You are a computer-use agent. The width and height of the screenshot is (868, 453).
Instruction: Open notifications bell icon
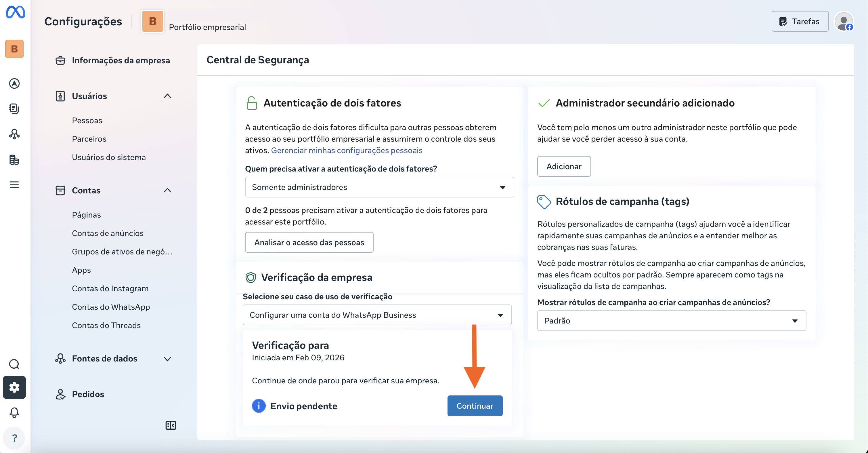[14, 412]
